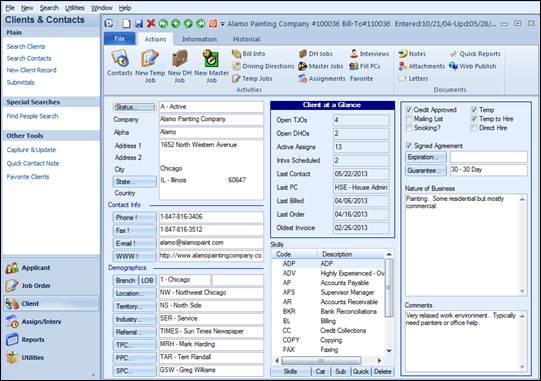Click the Quick button under Skills
The image size is (541, 381).
point(361,371)
